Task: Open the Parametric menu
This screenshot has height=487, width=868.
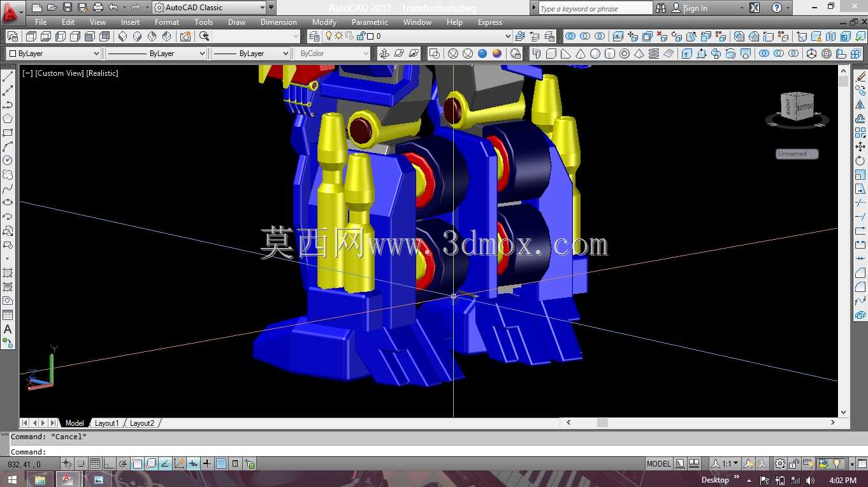Action: click(370, 22)
